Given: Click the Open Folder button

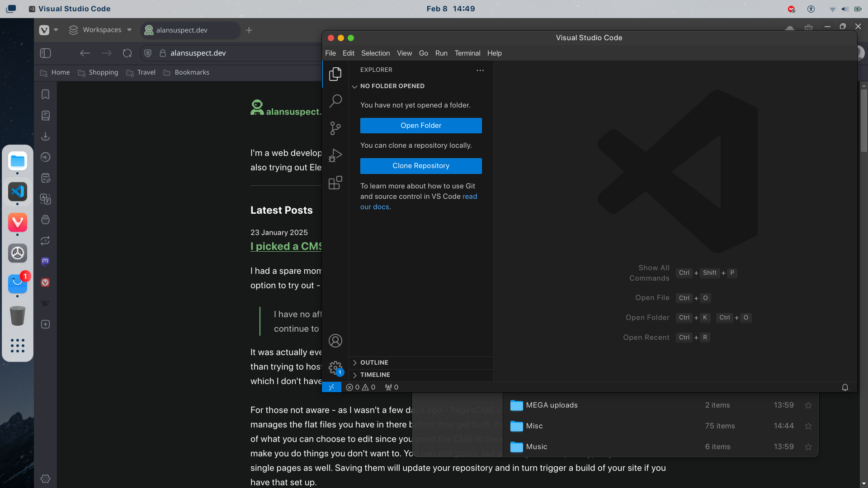Looking at the screenshot, I should tap(421, 126).
